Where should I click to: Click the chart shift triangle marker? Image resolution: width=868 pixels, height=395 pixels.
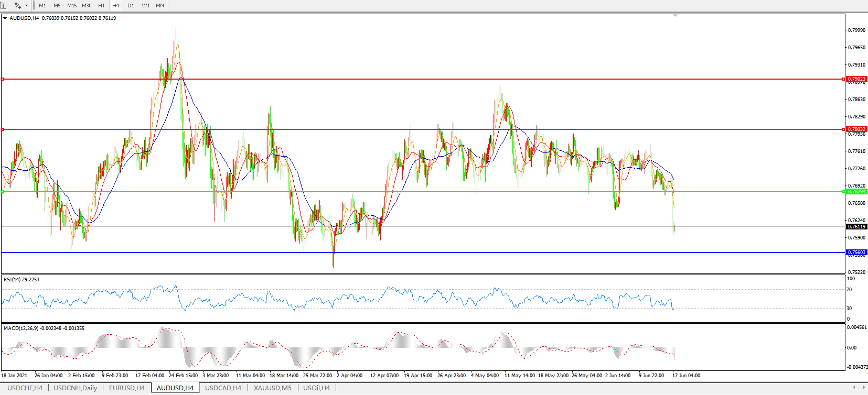pos(675,16)
